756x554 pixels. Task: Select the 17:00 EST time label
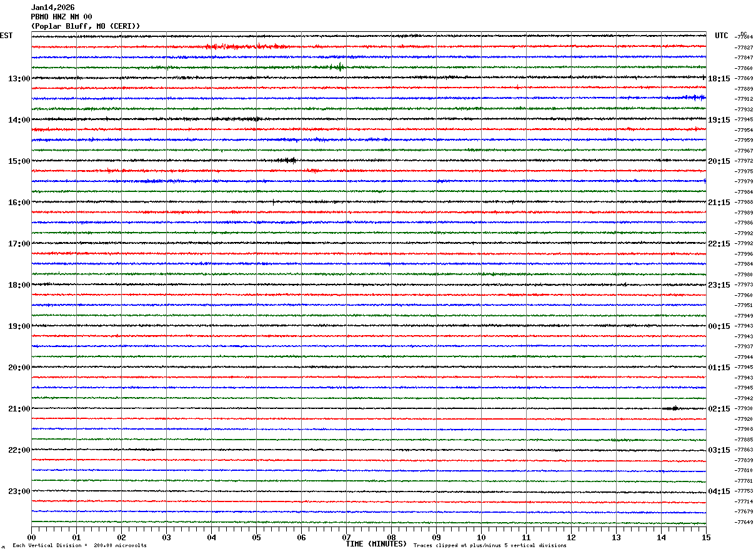[x=19, y=244]
